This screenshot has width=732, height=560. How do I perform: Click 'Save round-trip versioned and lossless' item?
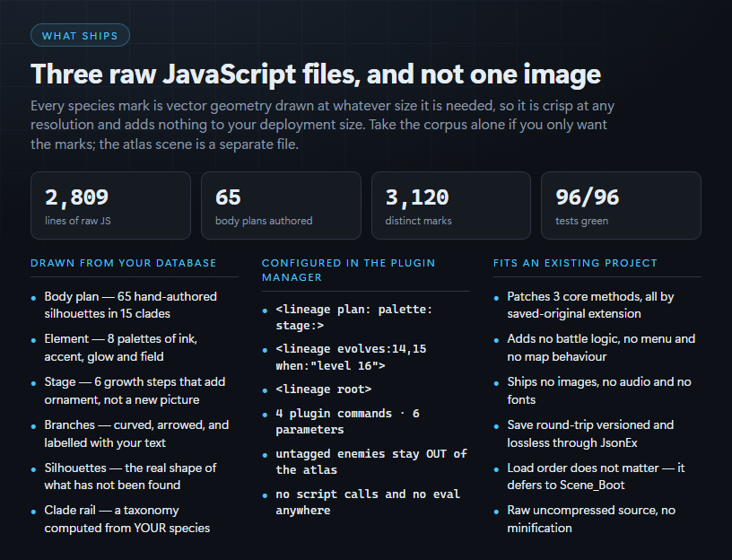click(590, 433)
